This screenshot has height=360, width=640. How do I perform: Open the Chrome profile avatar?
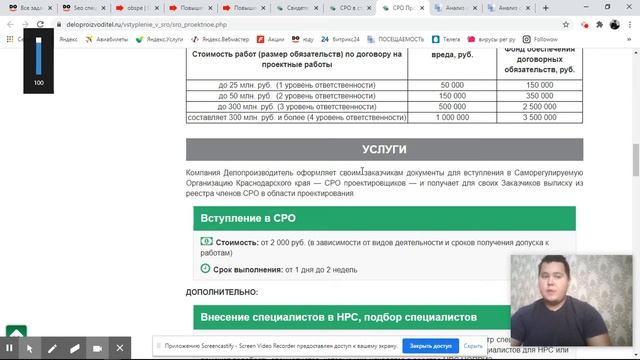615,24
